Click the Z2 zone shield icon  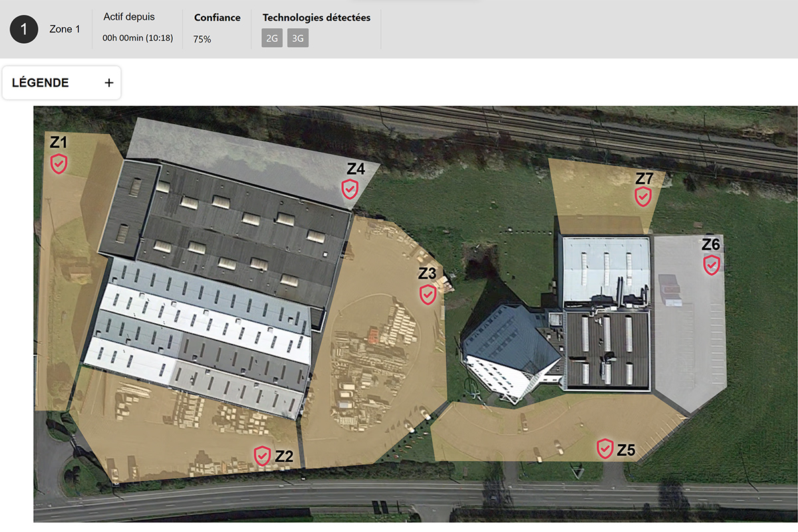(x=263, y=456)
